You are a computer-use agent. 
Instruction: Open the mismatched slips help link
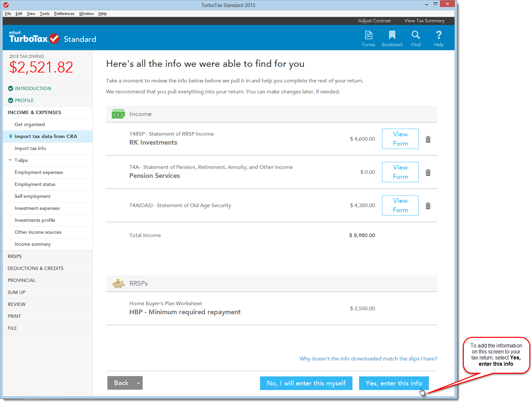[x=368, y=359]
